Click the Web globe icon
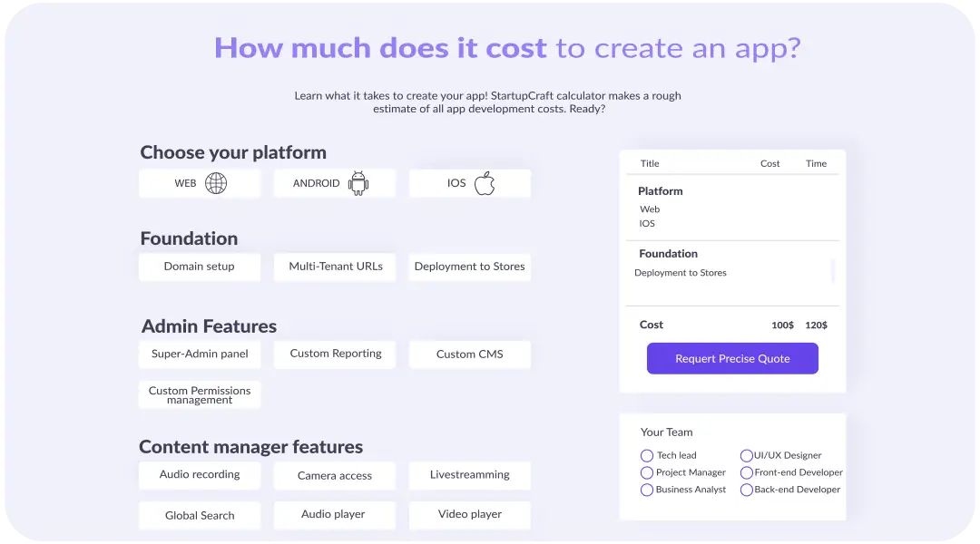The width and height of the screenshot is (980, 544). click(216, 183)
